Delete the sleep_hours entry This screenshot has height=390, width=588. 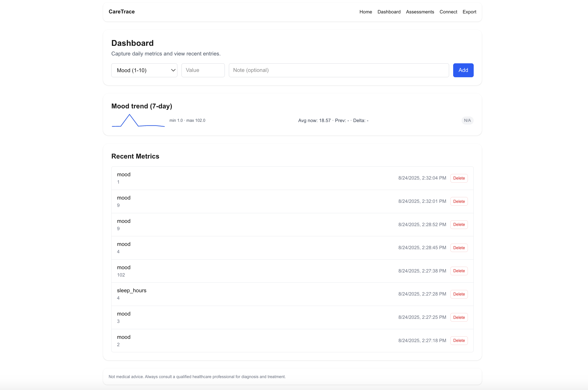[459, 294]
